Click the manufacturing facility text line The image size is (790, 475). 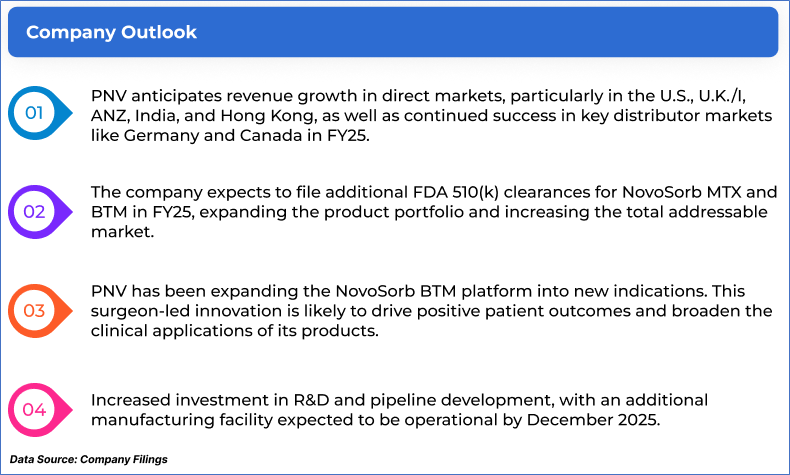375,420
